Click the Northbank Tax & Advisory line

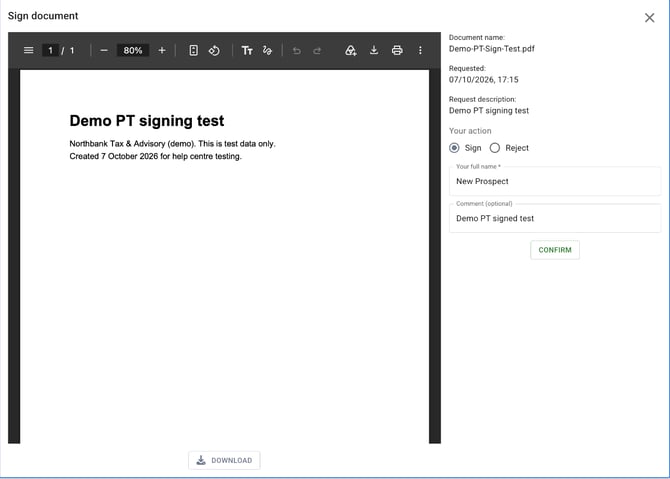pos(172,144)
